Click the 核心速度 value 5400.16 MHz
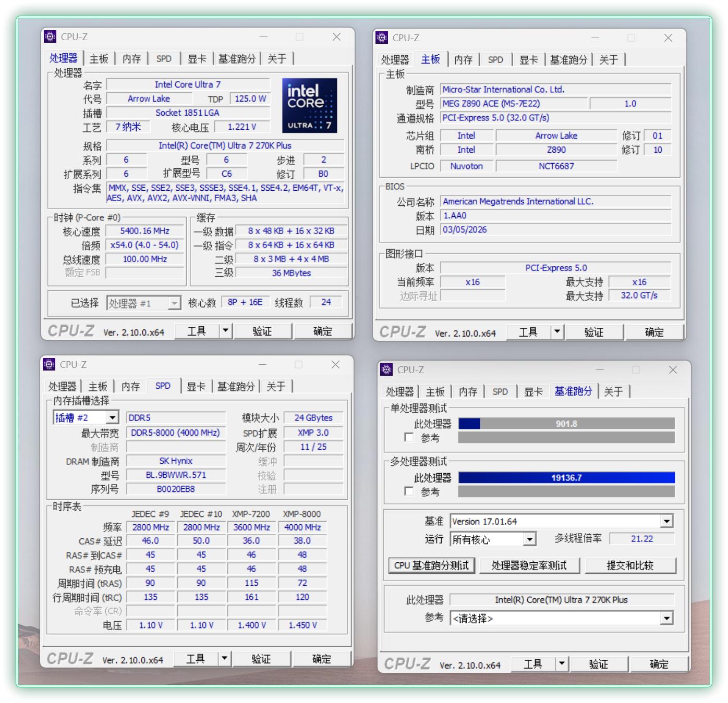728x703 pixels. point(145,231)
